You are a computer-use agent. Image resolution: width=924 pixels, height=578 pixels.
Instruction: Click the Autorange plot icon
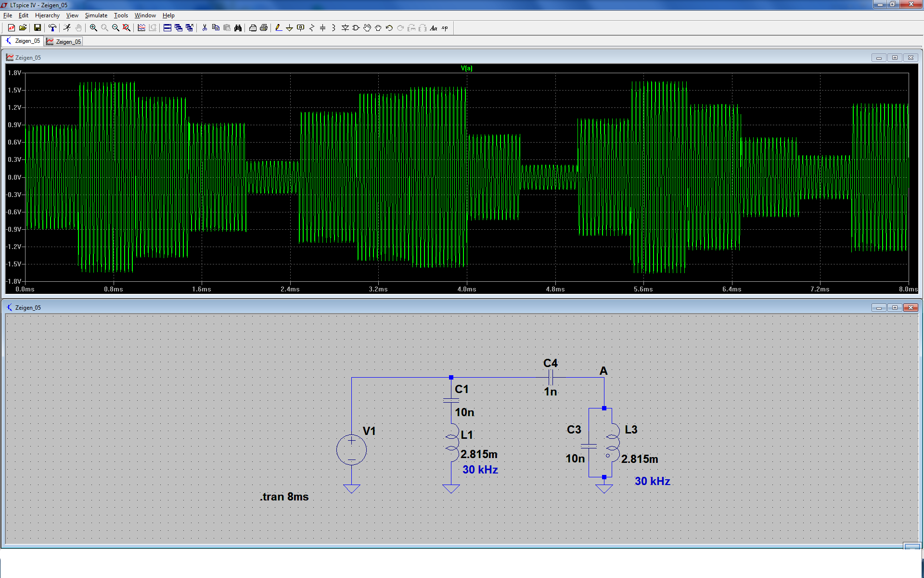click(141, 28)
